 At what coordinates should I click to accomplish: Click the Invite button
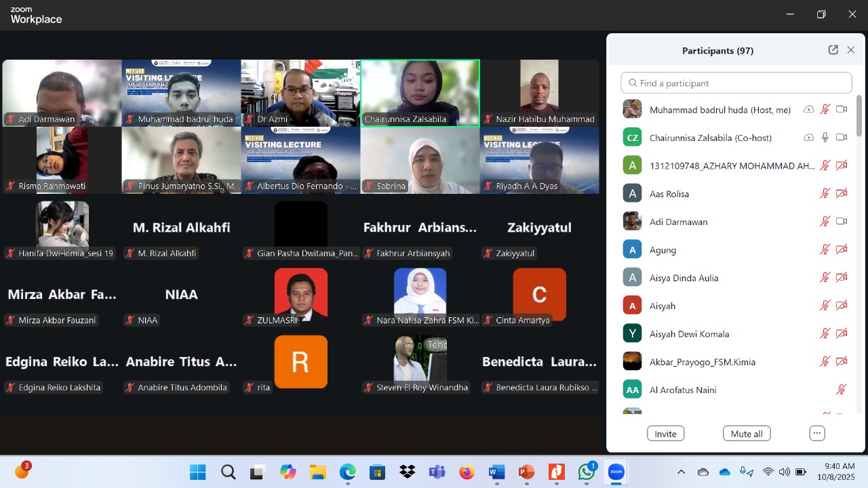pos(665,433)
